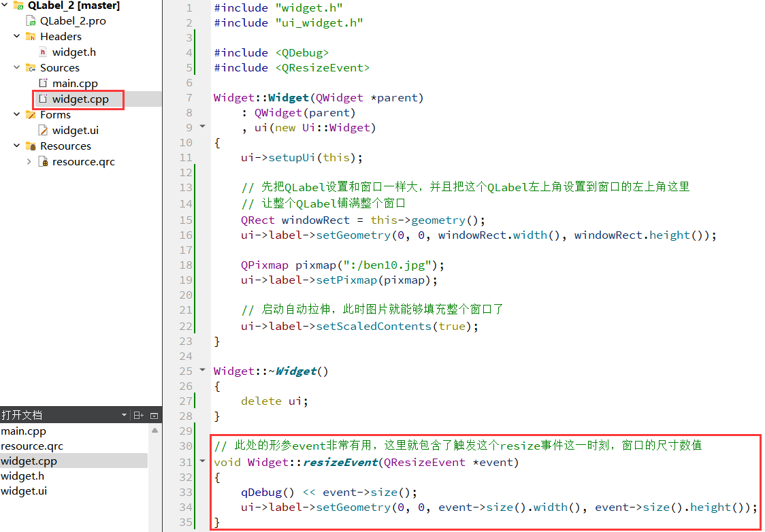Click line number 16 in the gutter
765x532 pixels.
tap(186, 235)
